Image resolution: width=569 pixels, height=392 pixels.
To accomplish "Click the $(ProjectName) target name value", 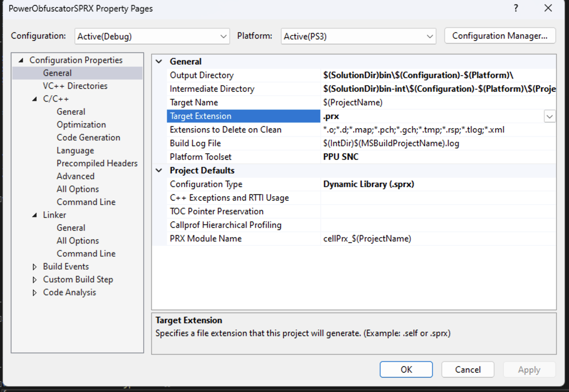I will (x=353, y=102).
